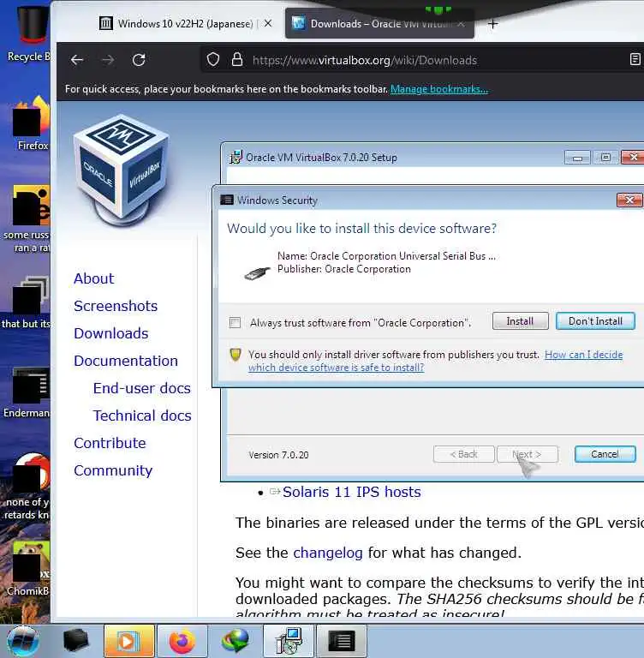Image resolution: width=644 pixels, height=658 pixels.
Task: Click the tracking protection shield icon
Action: coord(213,60)
